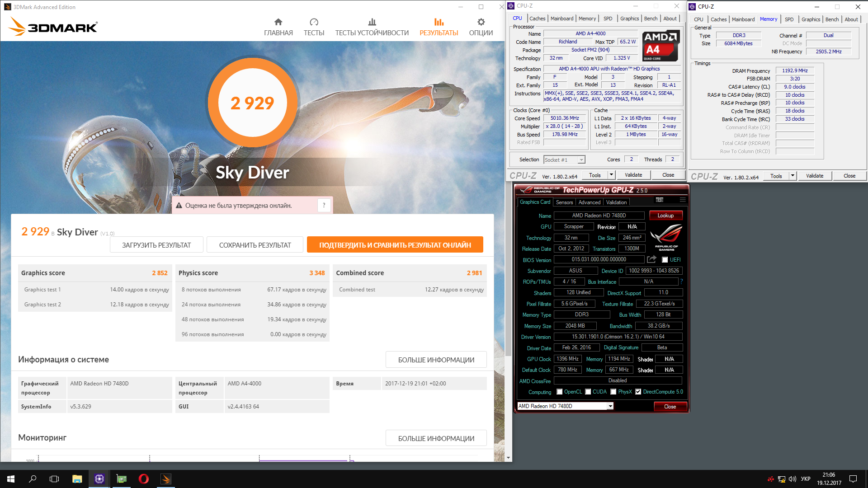This screenshot has width=868, height=488.
Task: Open Windows Start menu
Action: 11,479
